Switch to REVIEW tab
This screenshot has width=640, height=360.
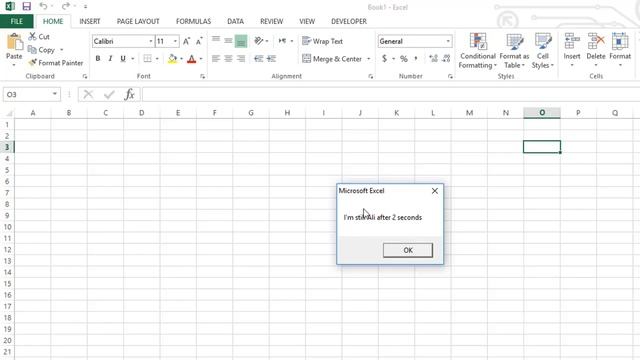coord(271,21)
